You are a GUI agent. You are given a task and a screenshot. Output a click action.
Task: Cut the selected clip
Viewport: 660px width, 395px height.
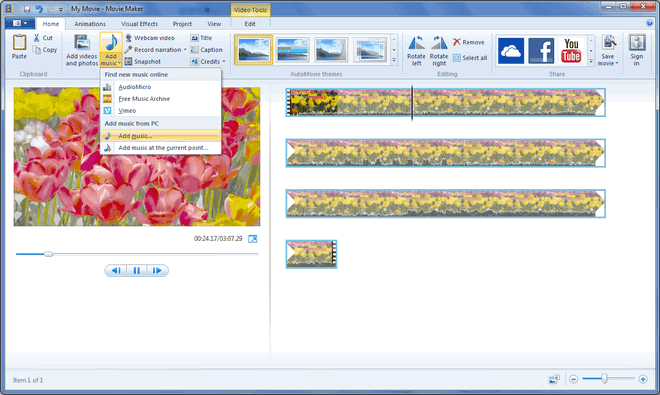click(x=43, y=38)
